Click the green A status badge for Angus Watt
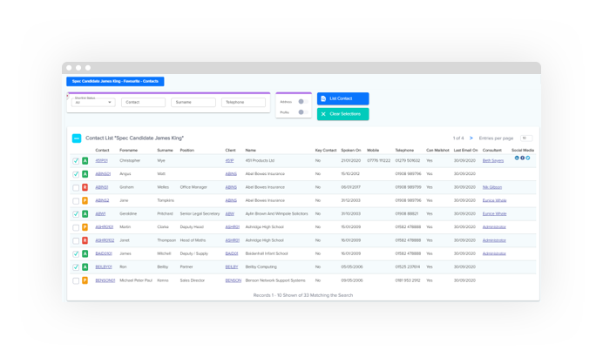 coord(85,174)
